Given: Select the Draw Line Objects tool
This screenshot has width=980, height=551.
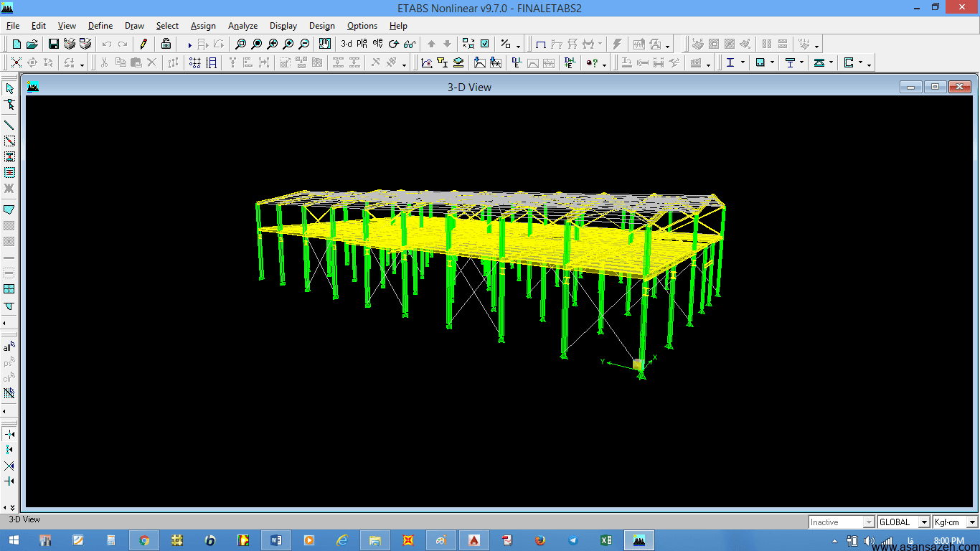Looking at the screenshot, I should click(9, 126).
